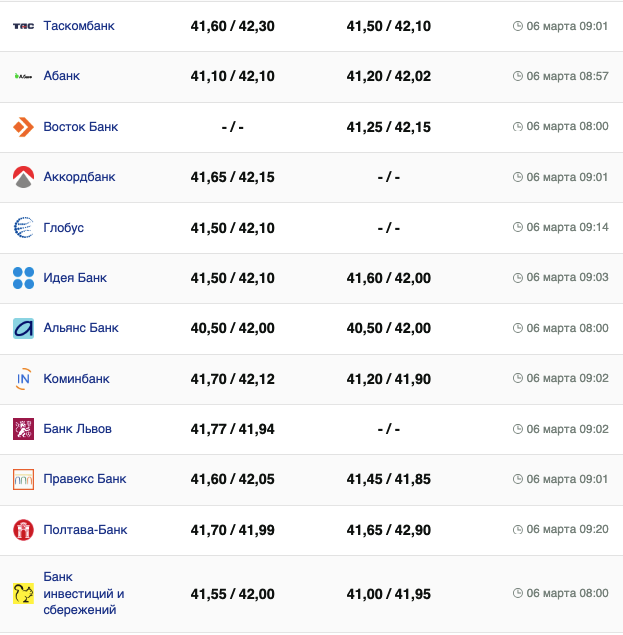The width and height of the screenshot is (623, 635).
Task: Click the Банк Львов crest logo
Action: click(23, 429)
